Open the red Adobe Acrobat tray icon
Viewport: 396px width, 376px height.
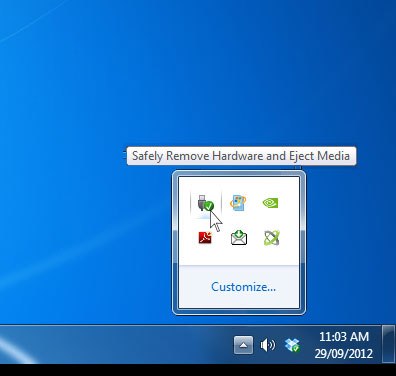tap(205, 237)
